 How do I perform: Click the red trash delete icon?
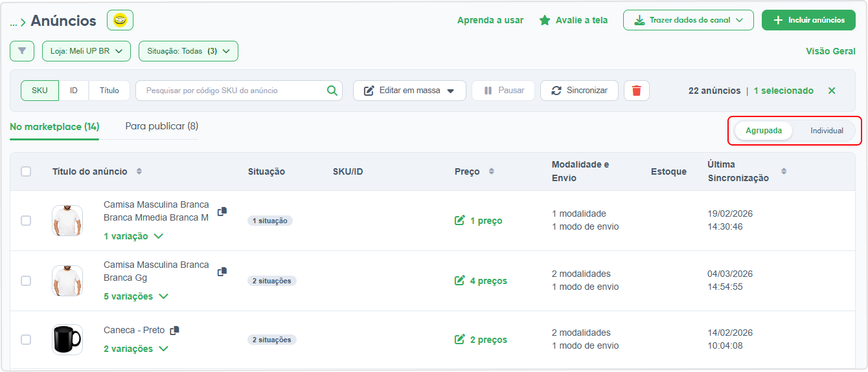(x=637, y=91)
